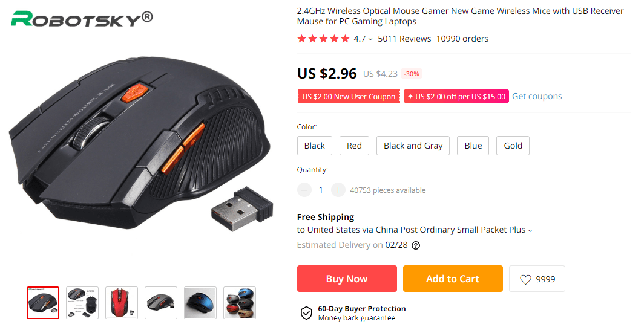The height and width of the screenshot is (330, 644).
Task: Click the Get coupons link
Action: (x=537, y=96)
